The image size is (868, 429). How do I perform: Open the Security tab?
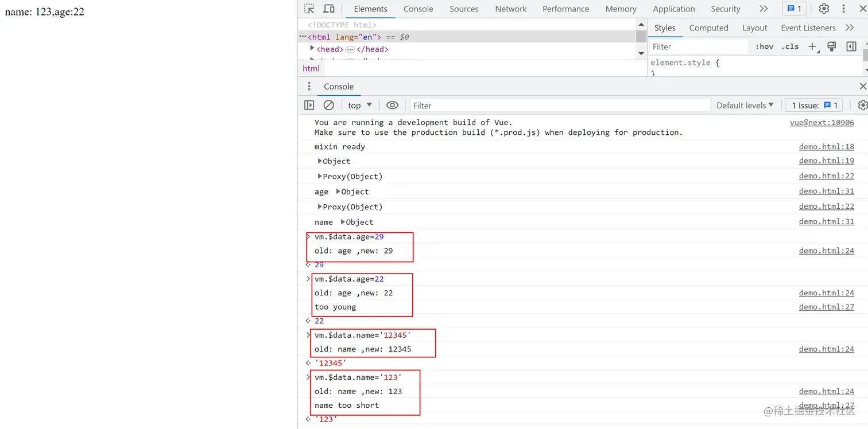pyautogui.click(x=725, y=9)
